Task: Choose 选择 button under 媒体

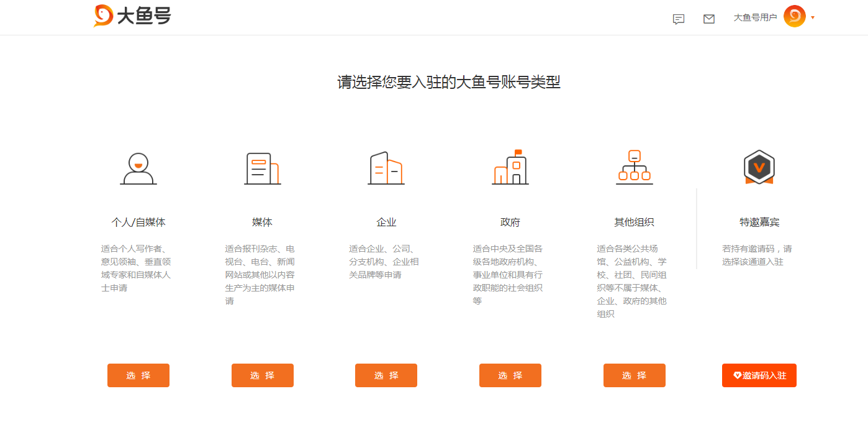Action: pyautogui.click(x=263, y=375)
